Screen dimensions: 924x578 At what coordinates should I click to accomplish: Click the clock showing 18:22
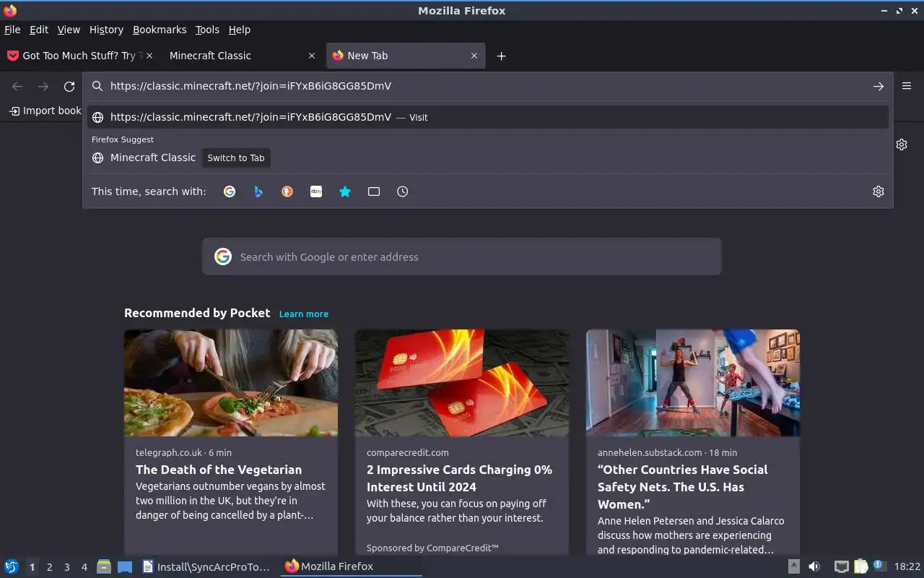coord(907,566)
